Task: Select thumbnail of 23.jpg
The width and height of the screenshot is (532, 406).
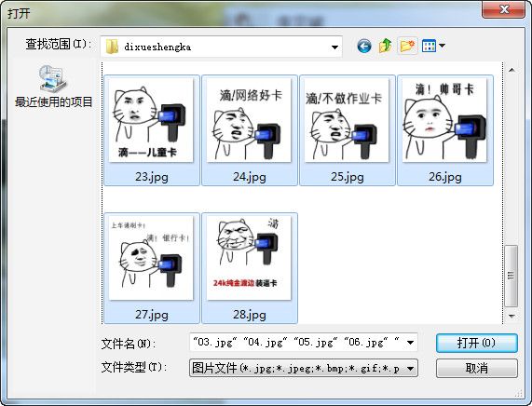Action: [151, 120]
